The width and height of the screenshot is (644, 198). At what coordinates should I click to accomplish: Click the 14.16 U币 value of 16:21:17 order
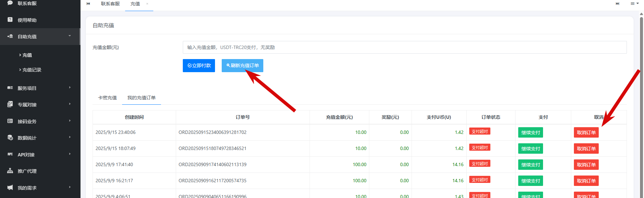[458, 181]
